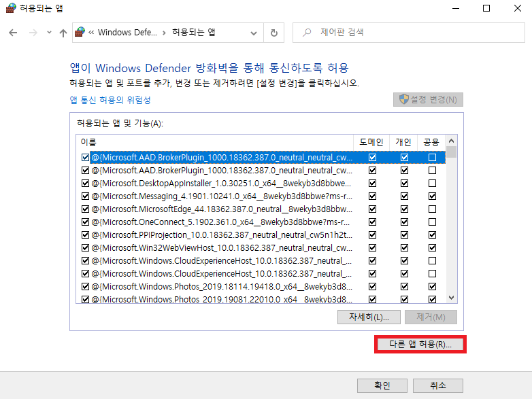Screen dimensions: 532x399
Task: Click the 다른 앱 허용(R)... button
Action: coord(420,344)
